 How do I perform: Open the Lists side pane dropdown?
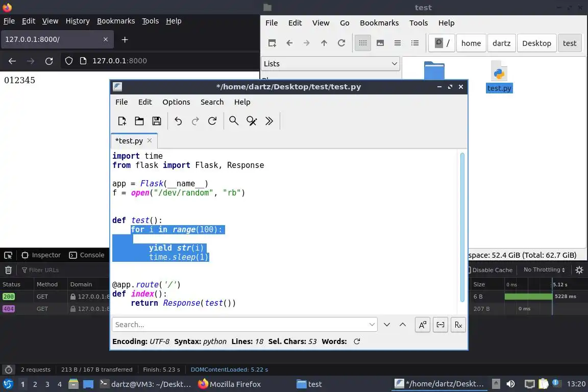tap(330, 64)
